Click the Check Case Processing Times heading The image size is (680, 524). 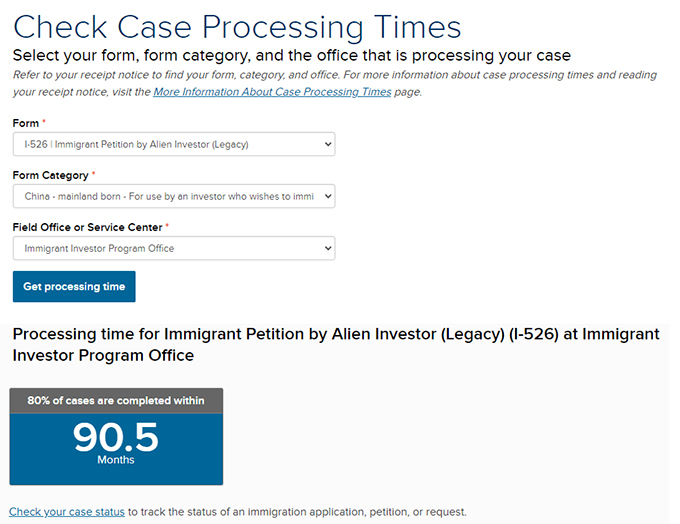(x=237, y=28)
